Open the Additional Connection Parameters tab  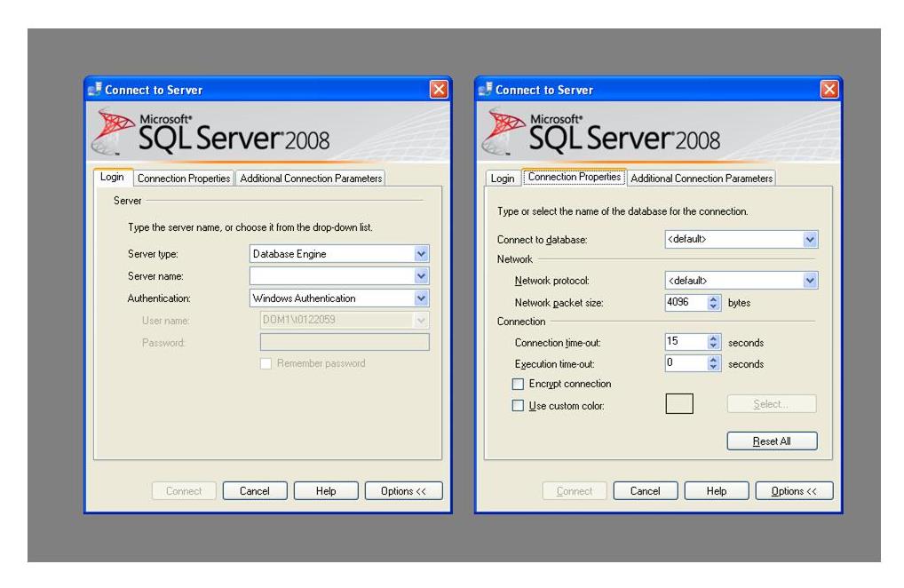[312, 178]
